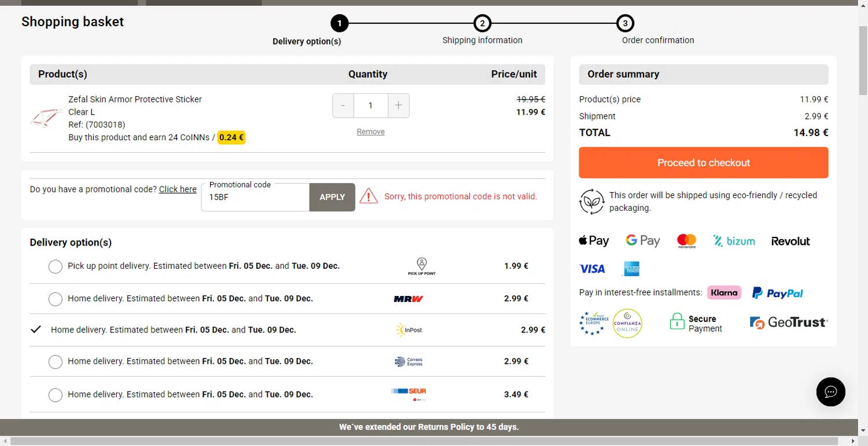Viewport: 868px width, 446px height.
Task: Remove the product from basket
Action: (370, 131)
